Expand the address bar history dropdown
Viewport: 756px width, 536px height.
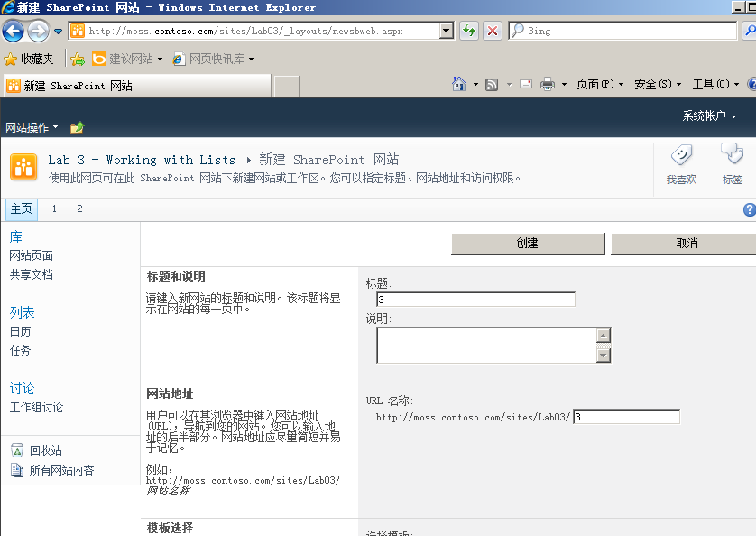pos(447,31)
